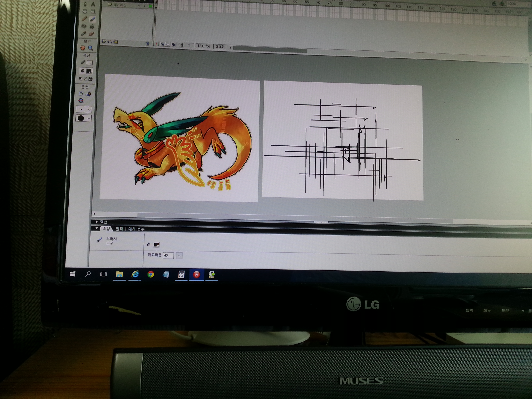Screen dimensions: 532x399
Task: Select the Eyedropper tool
Action: (83, 34)
